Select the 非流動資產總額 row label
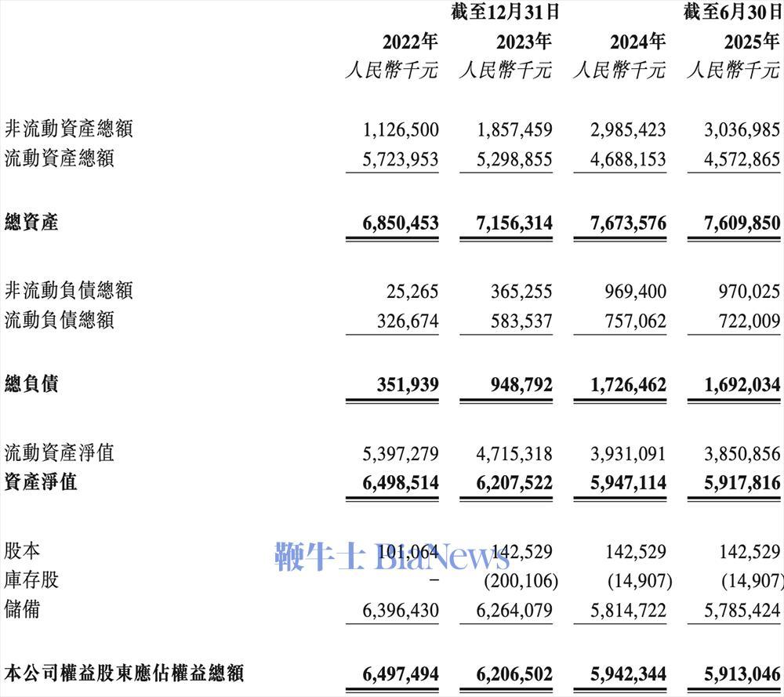Image resolution: width=784 pixels, height=697 pixels. (x=69, y=129)
